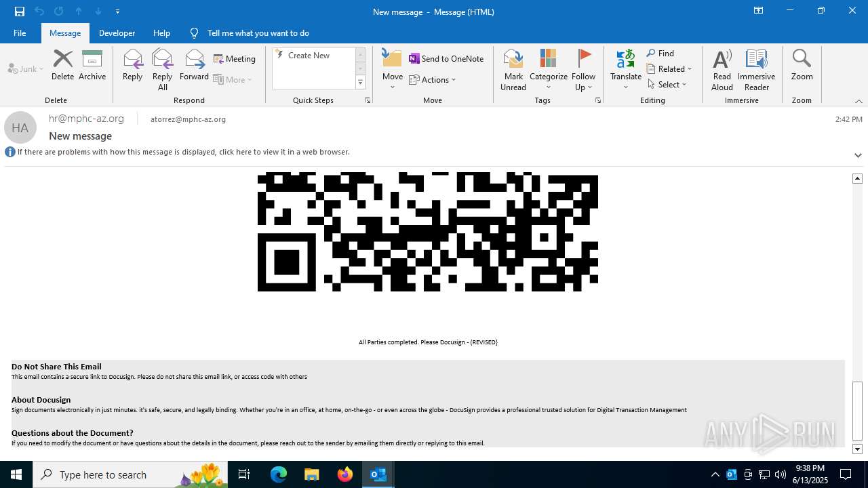Save the message with the floppy disk icon
868x488 pixels.
pos(20,12)
